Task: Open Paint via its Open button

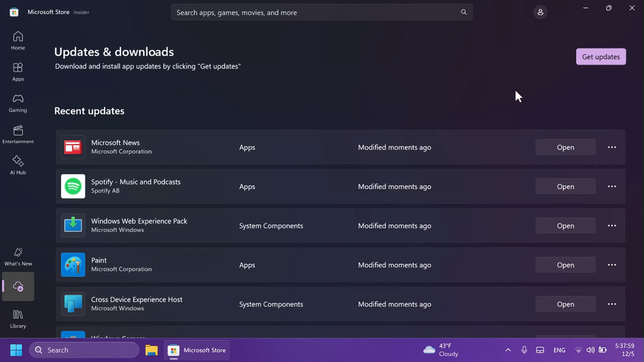Action: pos(565,264)
